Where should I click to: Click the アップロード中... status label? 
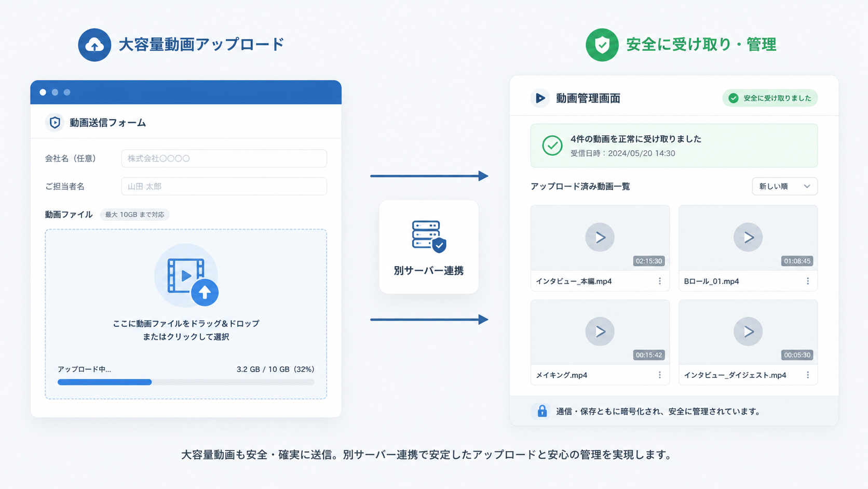pyautogui.click(x=84, y=369)
